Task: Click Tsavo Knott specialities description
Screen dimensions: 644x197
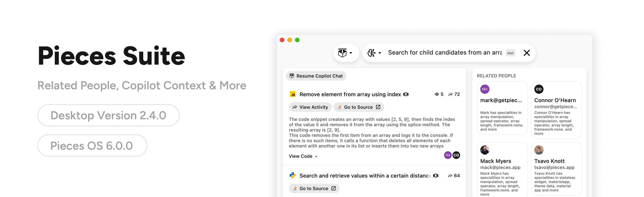Action: [x=554, y=182]
